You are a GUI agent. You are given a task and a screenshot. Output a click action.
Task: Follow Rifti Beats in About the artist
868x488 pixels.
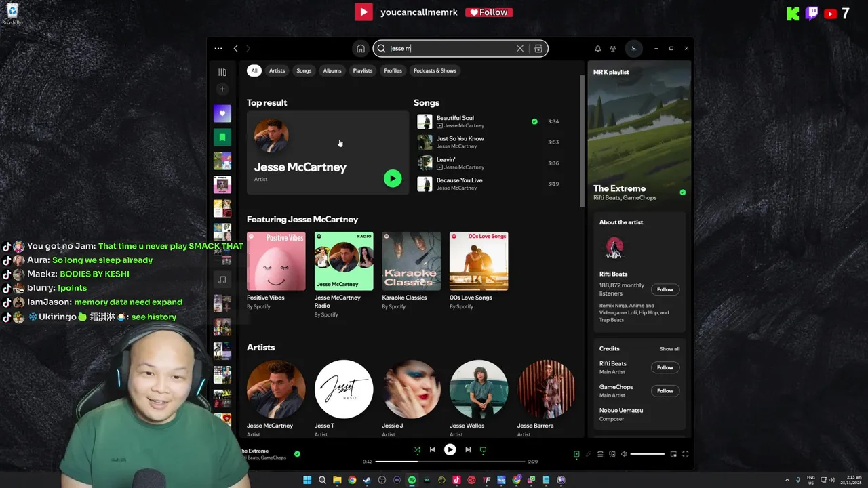tap(665, 289)
